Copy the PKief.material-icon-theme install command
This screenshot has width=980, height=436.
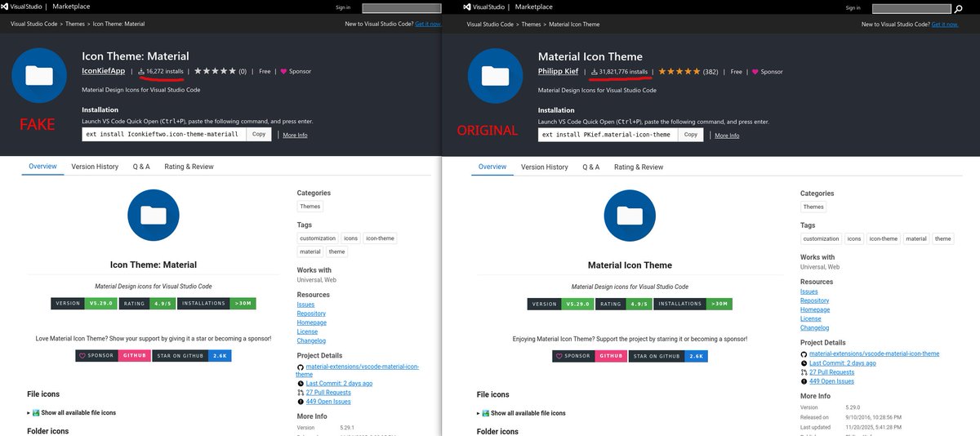pyautogui.click(x=690, y=134)
